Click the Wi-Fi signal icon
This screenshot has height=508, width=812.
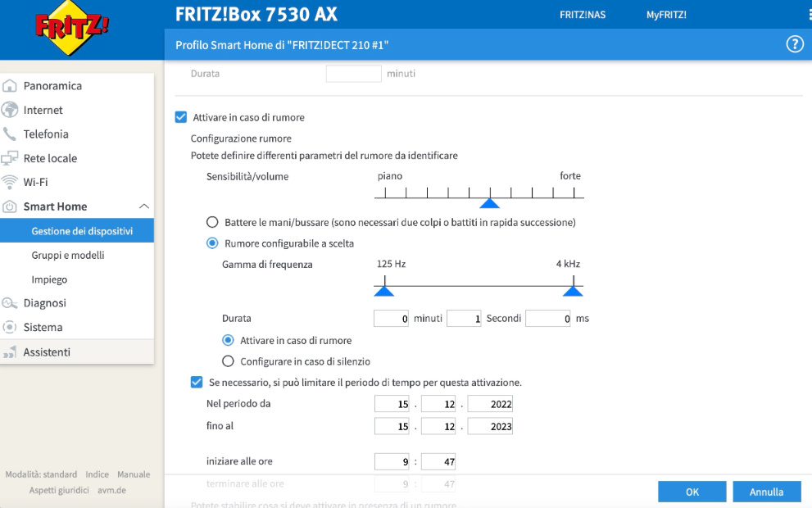click(10, 182)
